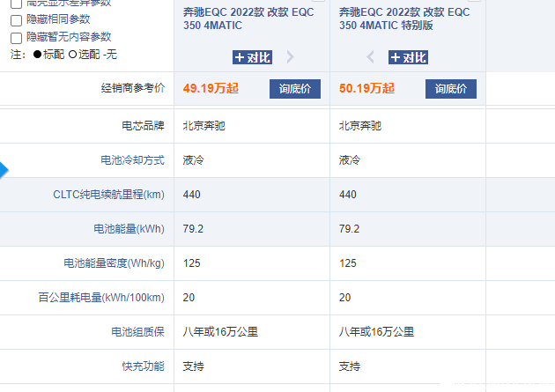Click 液冷 in first car column

pos(193,160)
